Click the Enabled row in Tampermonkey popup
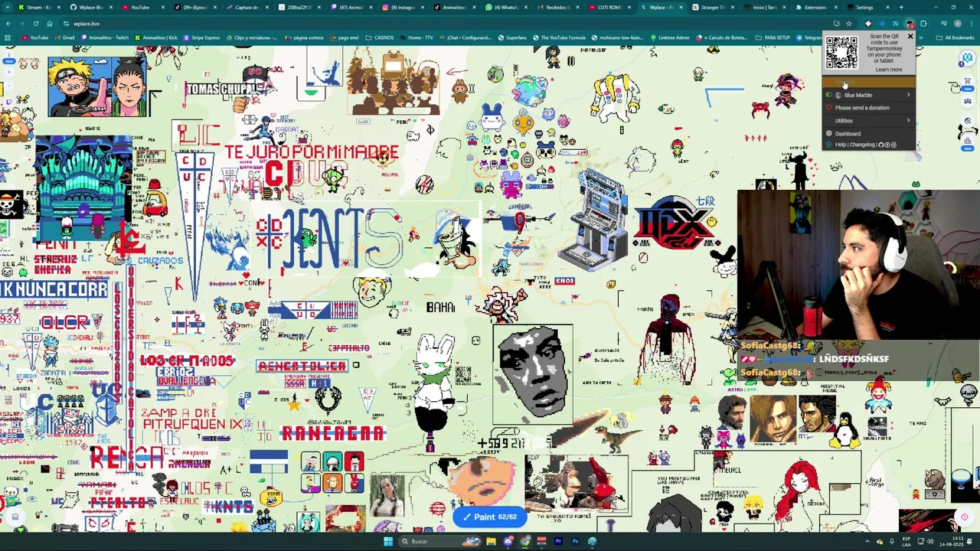 point(869,82)
